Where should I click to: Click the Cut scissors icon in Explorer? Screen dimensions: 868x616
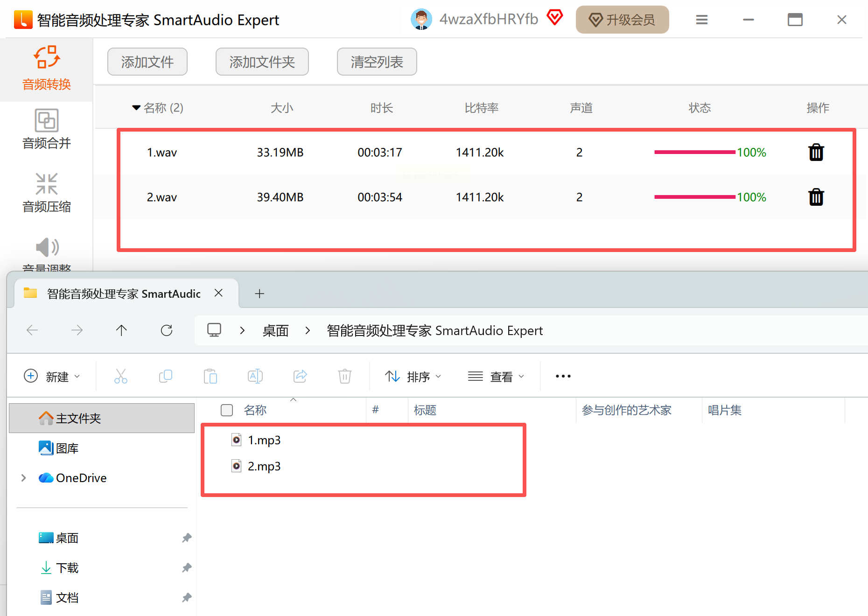pyautogui.click(x=121, y=376)
